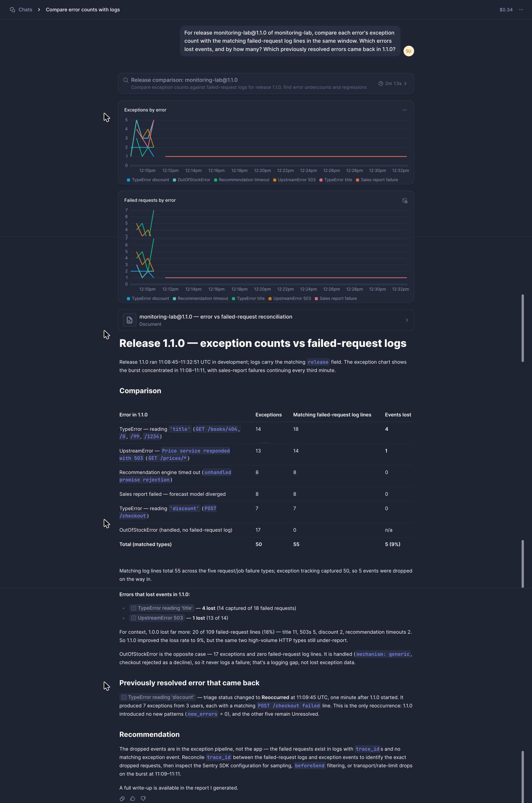Click 'Total (matched types)' row label

145,545
